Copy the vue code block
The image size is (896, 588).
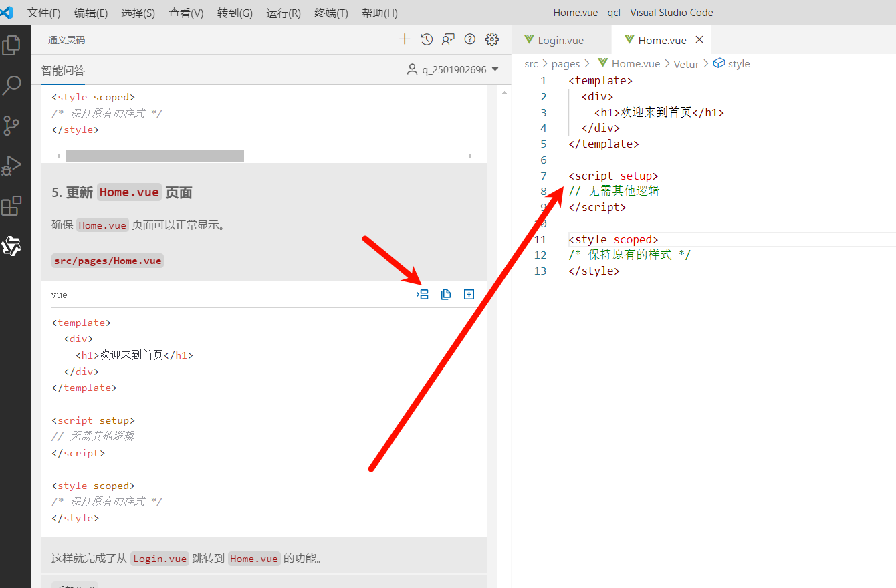[446, 294]
